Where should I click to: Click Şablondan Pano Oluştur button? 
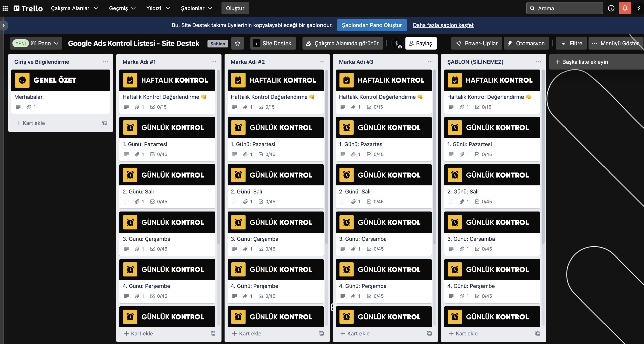[372, 25]
